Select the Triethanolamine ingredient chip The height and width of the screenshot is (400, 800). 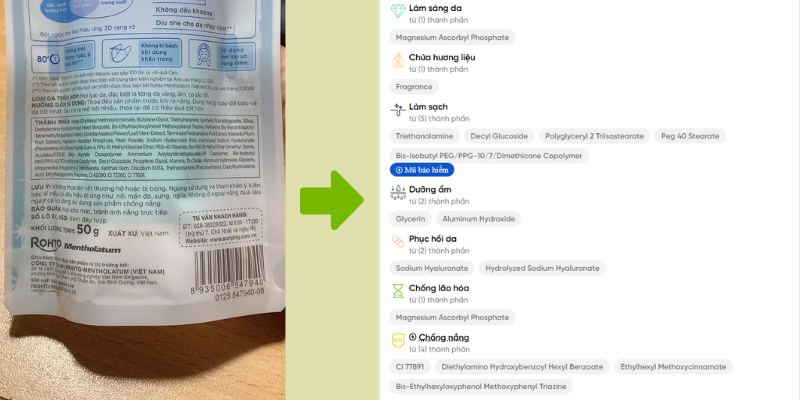pos(424,136)
